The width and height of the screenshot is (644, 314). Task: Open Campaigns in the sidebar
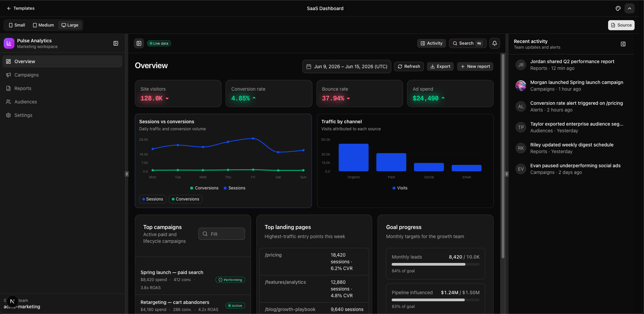coord(62,75)
